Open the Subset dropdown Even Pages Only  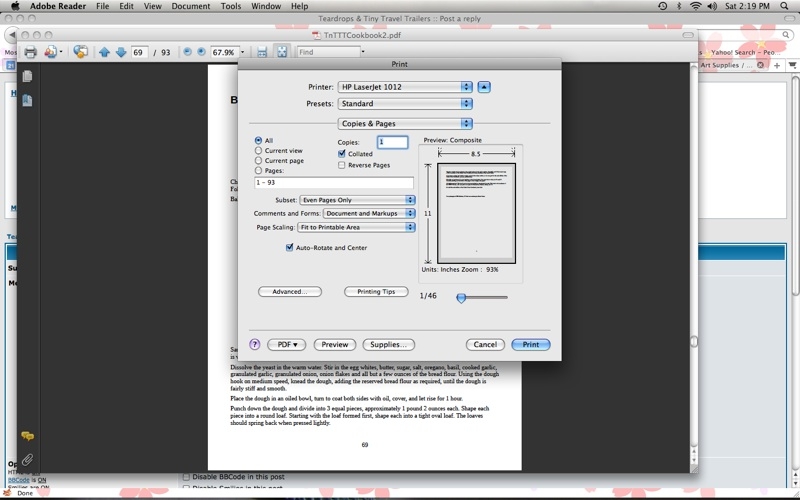tap(358, 200)
